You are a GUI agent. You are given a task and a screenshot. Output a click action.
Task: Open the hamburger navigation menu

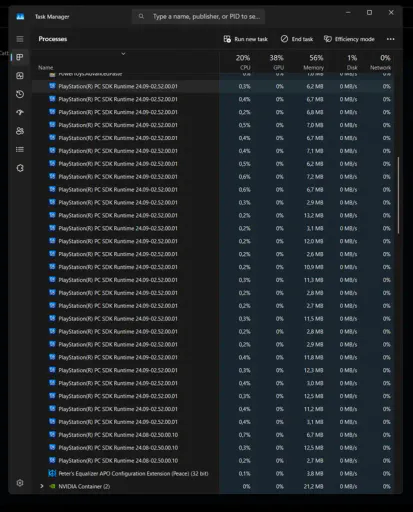tap(20, 39)
